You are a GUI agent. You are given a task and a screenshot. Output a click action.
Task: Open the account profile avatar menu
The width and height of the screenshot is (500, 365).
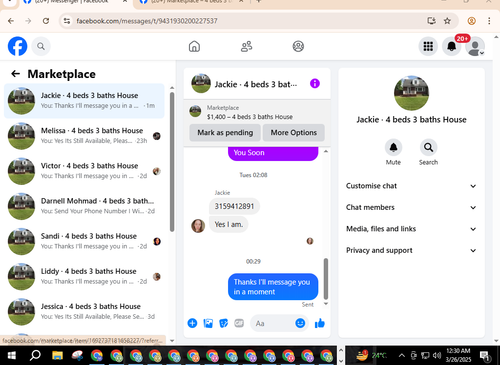point(475,46)
